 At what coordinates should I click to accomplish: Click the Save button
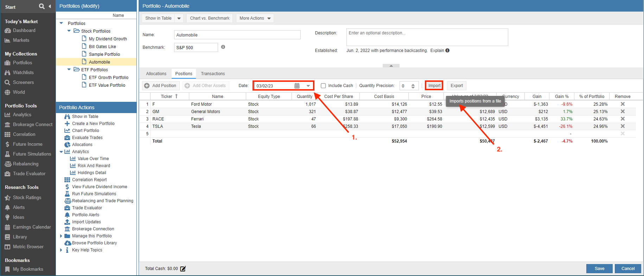[x=599, y=269]
